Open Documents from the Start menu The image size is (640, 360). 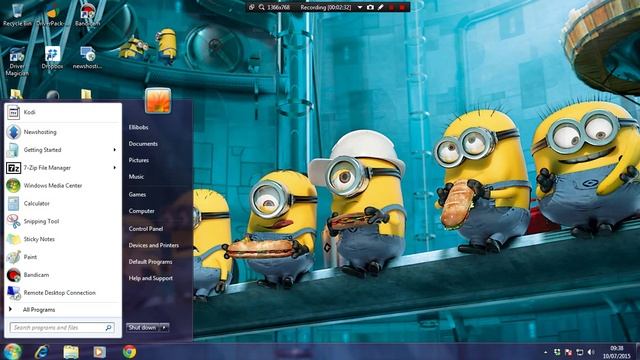pos(143,144)
